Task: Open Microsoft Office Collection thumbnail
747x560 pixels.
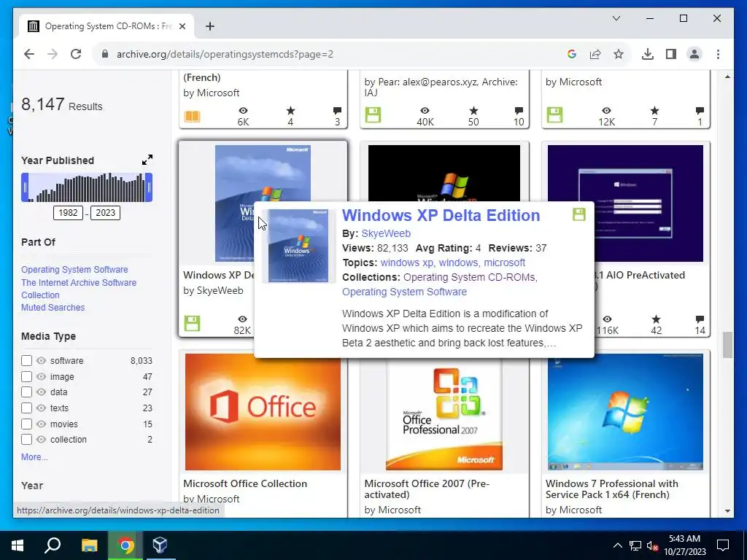Action: point(263,411)
